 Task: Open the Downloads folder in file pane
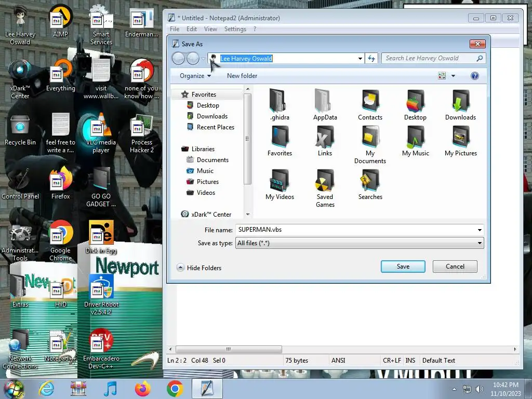coord(460,104)
